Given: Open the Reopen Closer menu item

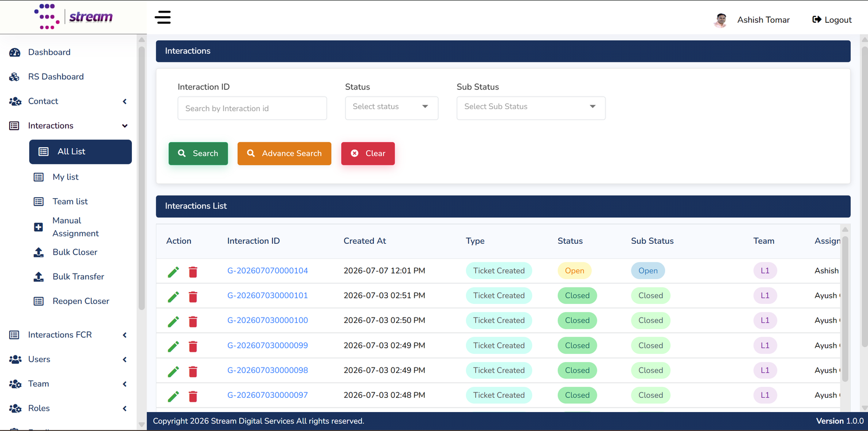Looking at the screenshot, I should pyautogui.click(x=80, y=301).
